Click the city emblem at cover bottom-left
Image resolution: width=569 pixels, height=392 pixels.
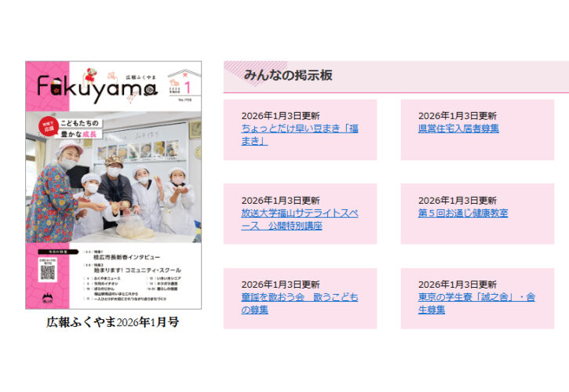(46, 298)
